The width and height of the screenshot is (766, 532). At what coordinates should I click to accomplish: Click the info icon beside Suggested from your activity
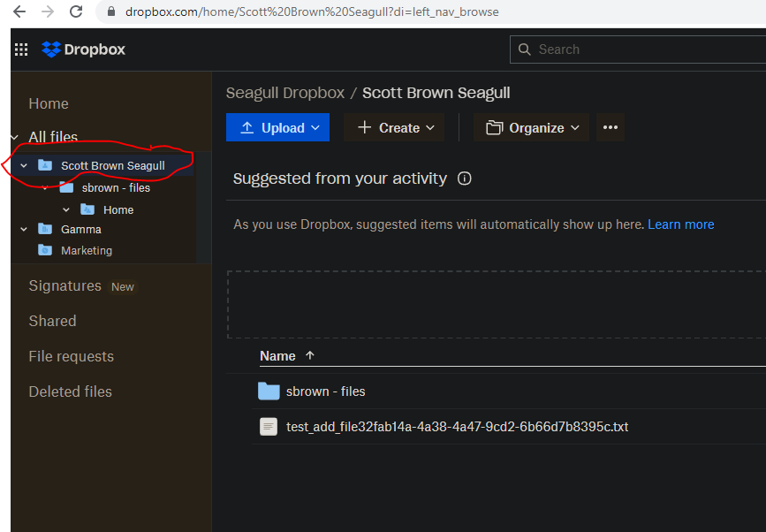coord(465,179)
